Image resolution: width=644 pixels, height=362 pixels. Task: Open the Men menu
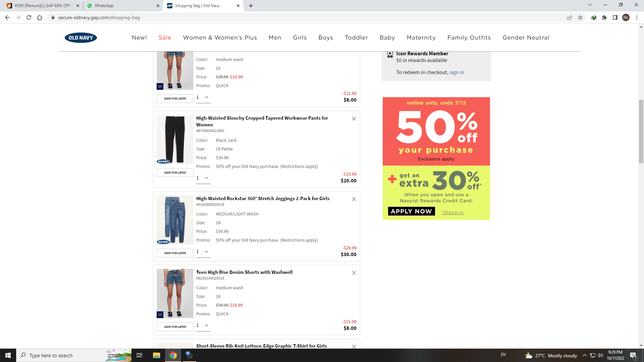[x=275, y=38]
